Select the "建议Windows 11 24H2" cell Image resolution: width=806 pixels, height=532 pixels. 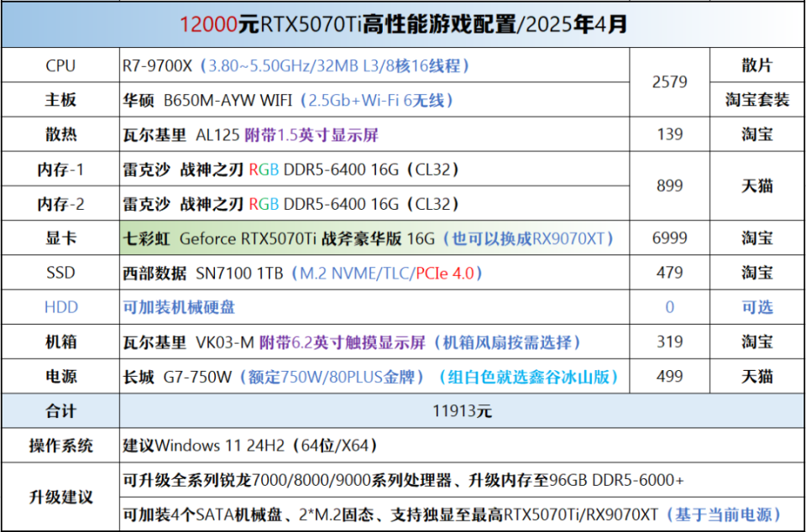462,446
